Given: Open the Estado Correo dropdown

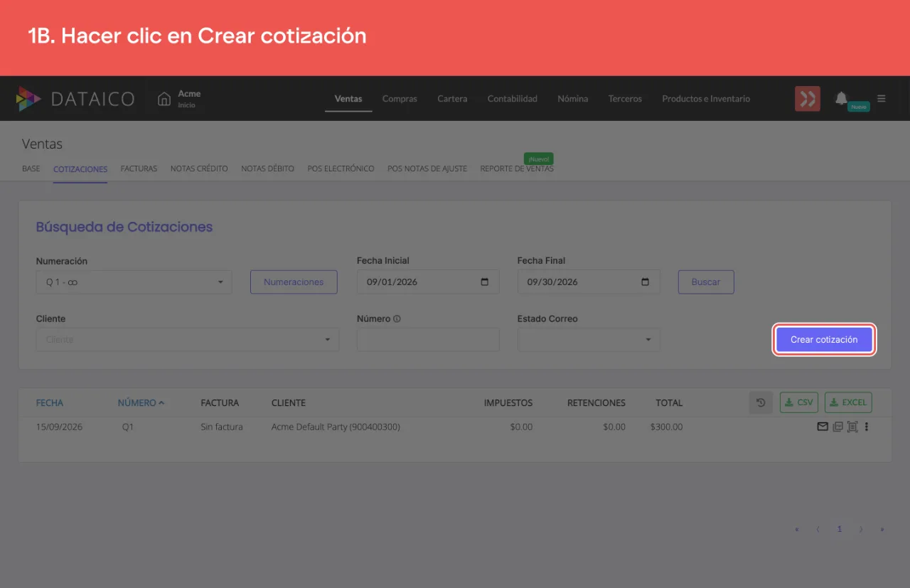Looking at the screenshot, I should pos(589,340).
